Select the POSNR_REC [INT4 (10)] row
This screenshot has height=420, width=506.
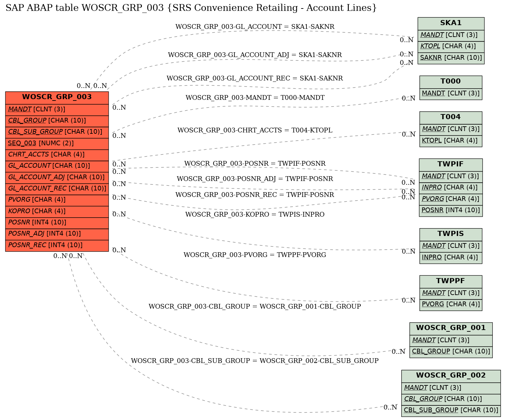[x=57, y=245]
